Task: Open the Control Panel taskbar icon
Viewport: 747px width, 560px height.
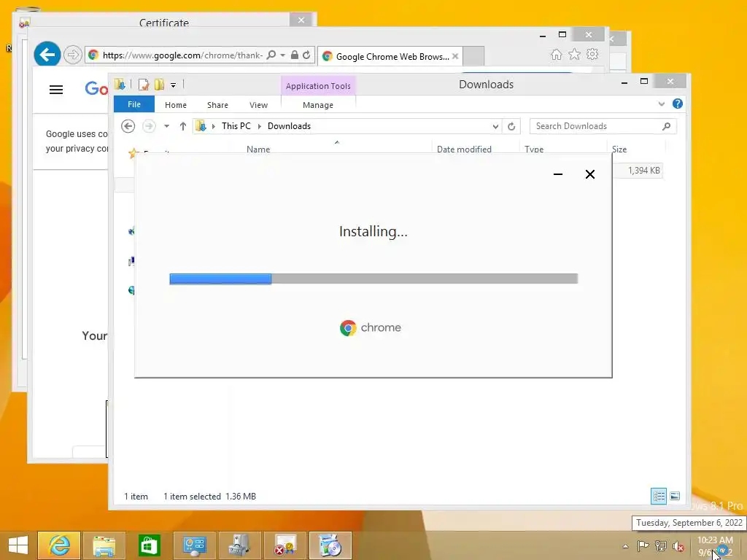Action: point(194,545)
